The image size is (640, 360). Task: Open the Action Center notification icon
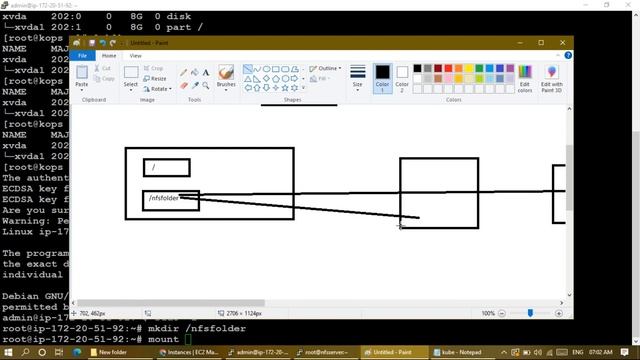[x=624, y=352]
